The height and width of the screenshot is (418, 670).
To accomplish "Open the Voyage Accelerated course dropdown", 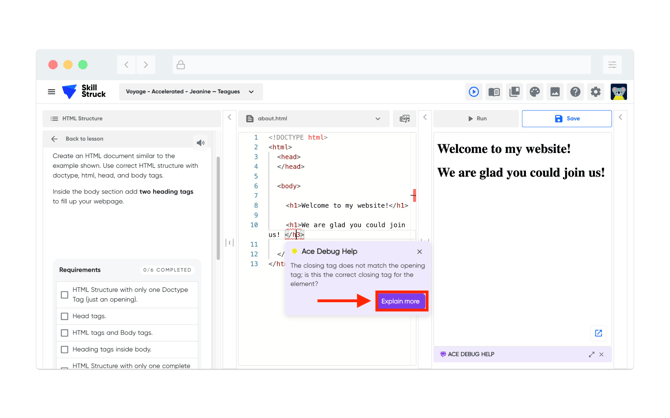I will tap(190, 92).
